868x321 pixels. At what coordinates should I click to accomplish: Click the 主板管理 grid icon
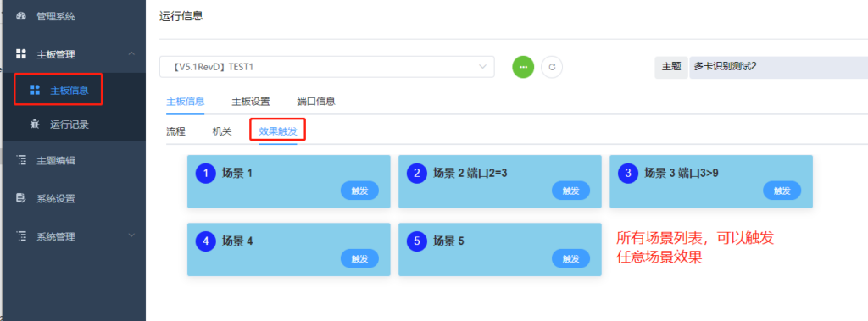coord(21,53)
